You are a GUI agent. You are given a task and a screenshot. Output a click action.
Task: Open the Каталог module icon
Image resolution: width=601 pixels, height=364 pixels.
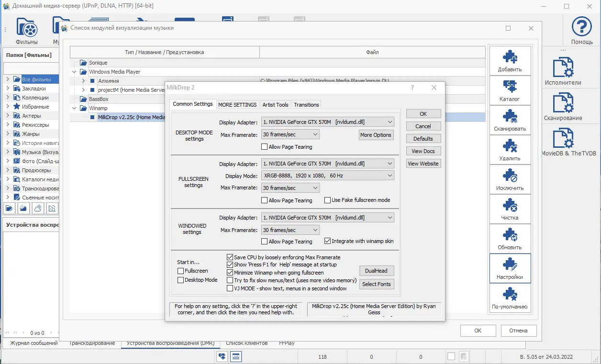(x=510, y=87)
